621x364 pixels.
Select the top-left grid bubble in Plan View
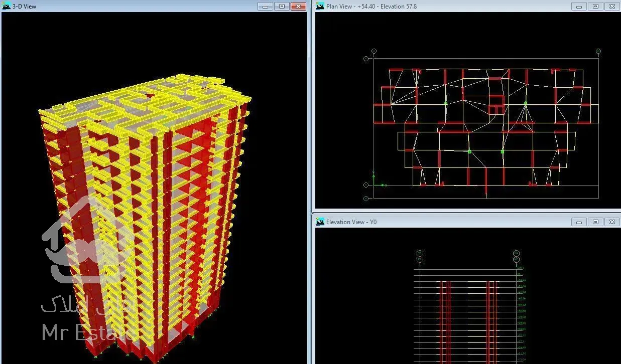374,51
